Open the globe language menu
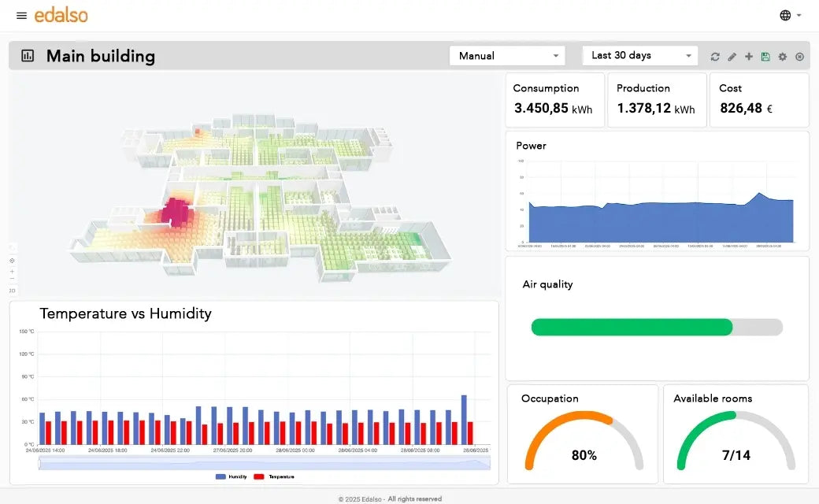This screenshot has width=819, height=504. coord(786,15)
